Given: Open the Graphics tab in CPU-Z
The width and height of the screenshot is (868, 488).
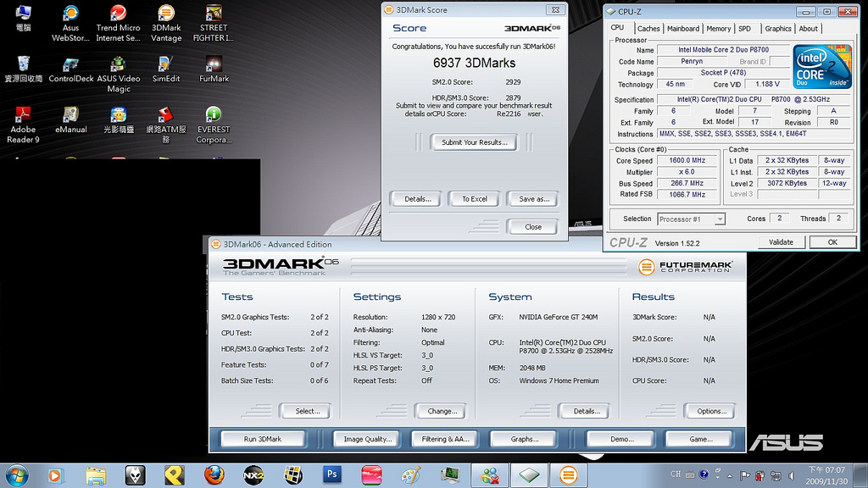Looking at the screenshot, I should point(778,29).
